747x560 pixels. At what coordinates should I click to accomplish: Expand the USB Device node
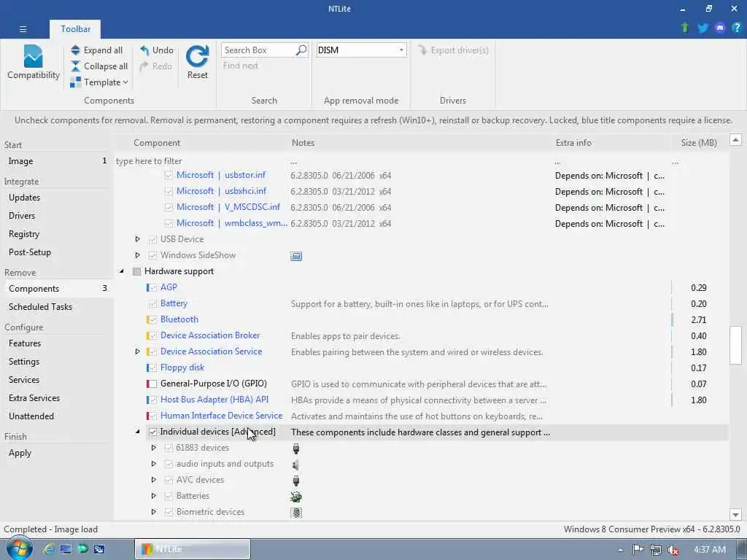pyautogui.click(x=137, y=239)
